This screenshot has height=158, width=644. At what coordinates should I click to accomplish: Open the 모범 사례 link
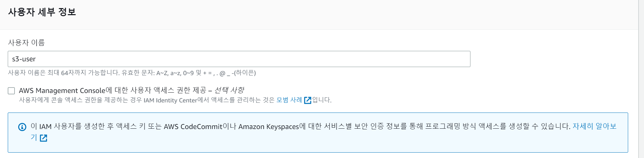click(289, 100)
